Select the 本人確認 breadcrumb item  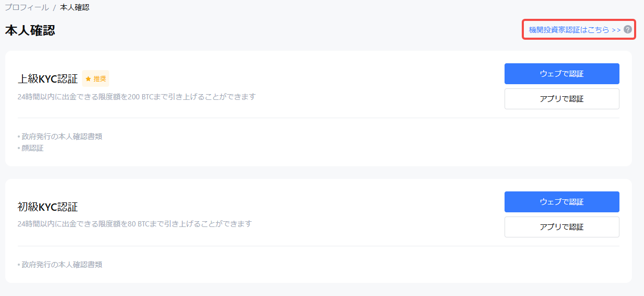point(75,8)
